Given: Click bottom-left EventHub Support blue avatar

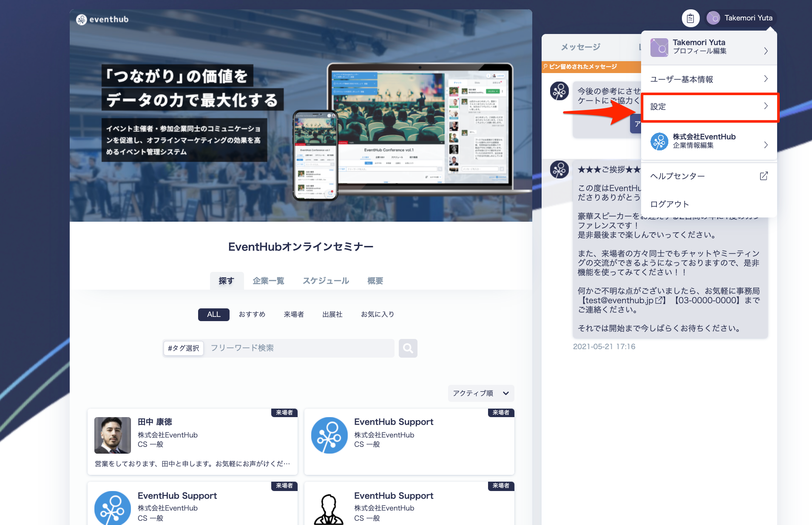Looking at the screenshot, I should coord(113,508).
